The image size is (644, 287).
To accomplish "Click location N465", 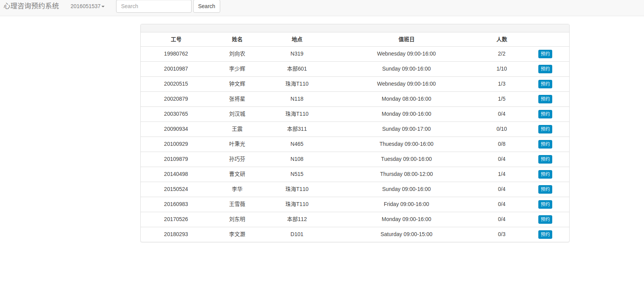I will [297, 144].
